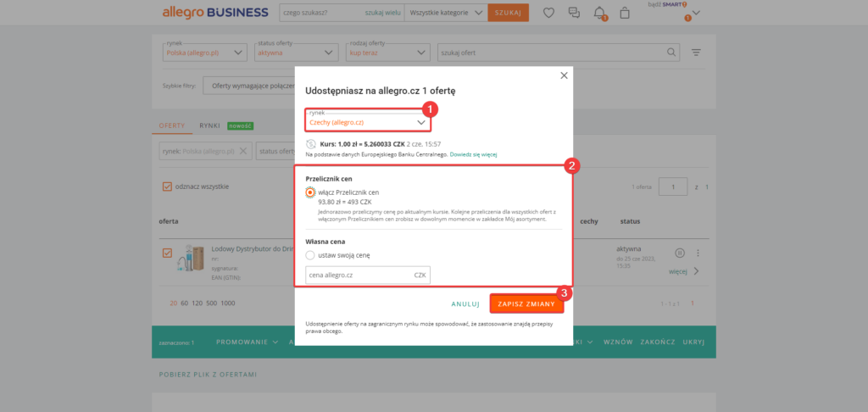
Task: Click WZNÓW in the action bar
Action: click(x=618, y=342)
